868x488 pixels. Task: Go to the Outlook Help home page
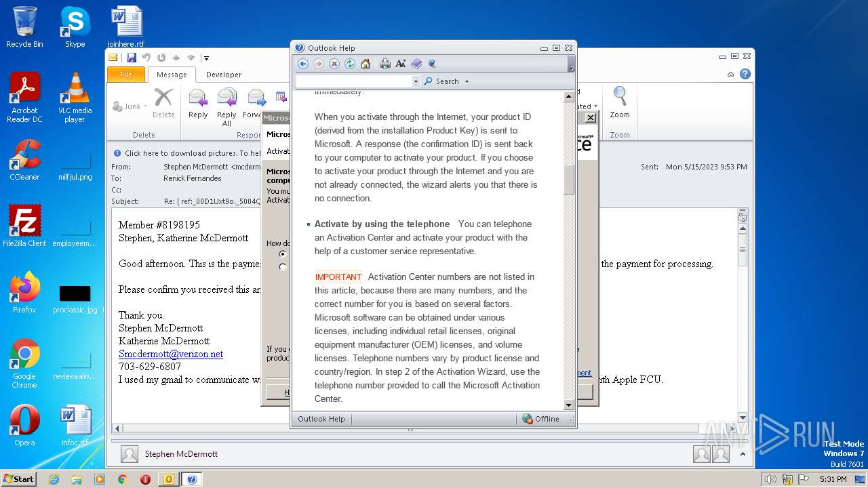(x=366, y=64)
